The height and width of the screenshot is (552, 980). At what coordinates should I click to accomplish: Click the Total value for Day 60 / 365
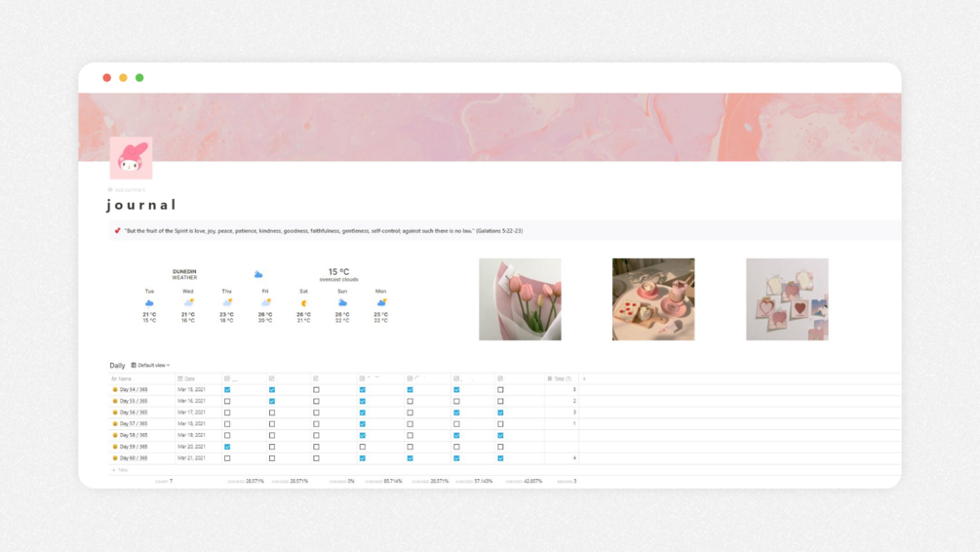[x=574, y=458]
